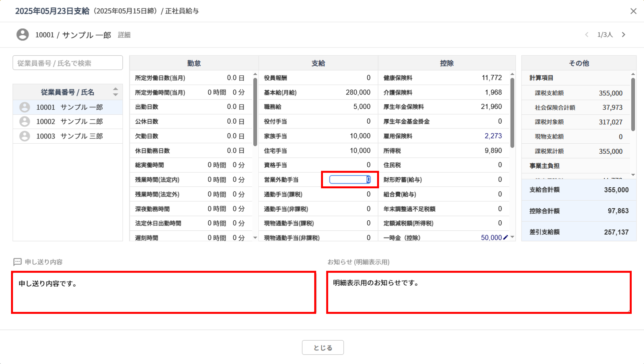
Task: Click pencil edit icon beside 50,000
Action: tap(506, 237)
